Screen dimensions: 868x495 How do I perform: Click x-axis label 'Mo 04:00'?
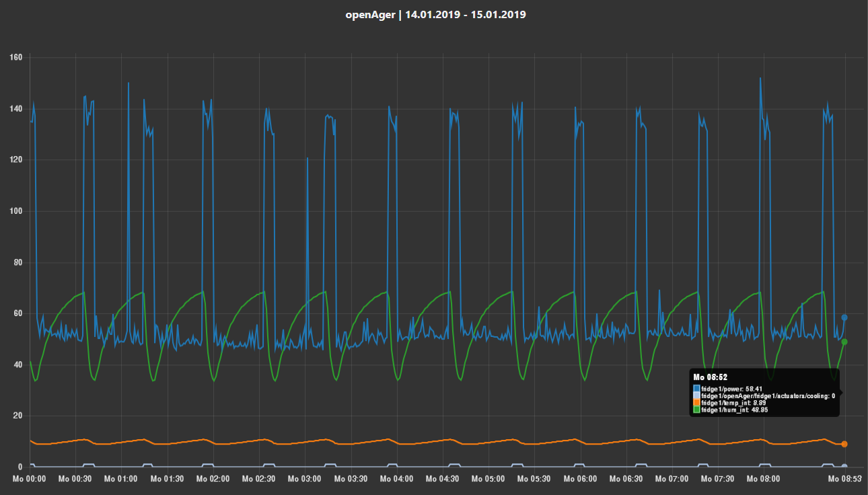[396, 479]
